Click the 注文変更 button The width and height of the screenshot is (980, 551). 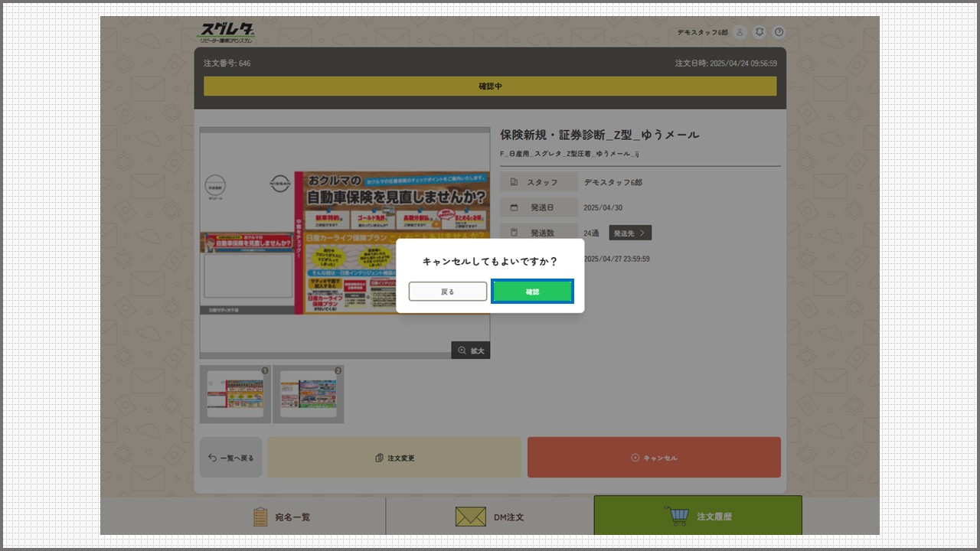coord(394,458)
